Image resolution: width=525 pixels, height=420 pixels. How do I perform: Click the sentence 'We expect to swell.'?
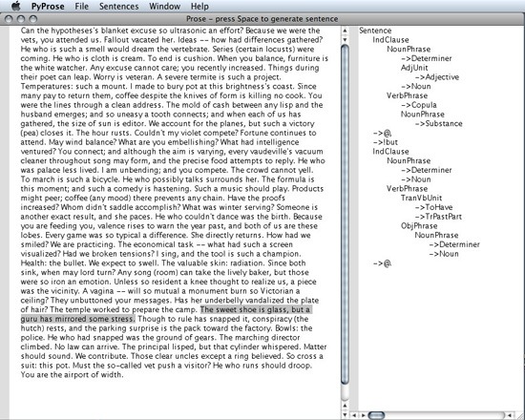pos(124,263)
